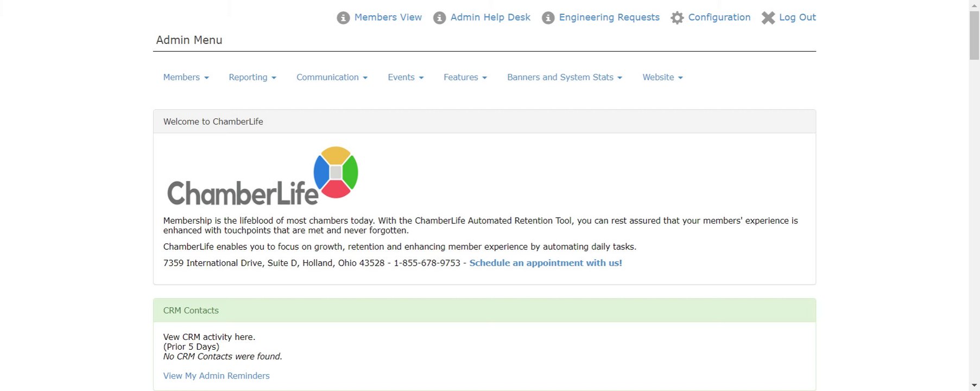This screenshot has width=980, height=391.
Task: Click the page scrollbar down arrow
Action: [974, 386]
